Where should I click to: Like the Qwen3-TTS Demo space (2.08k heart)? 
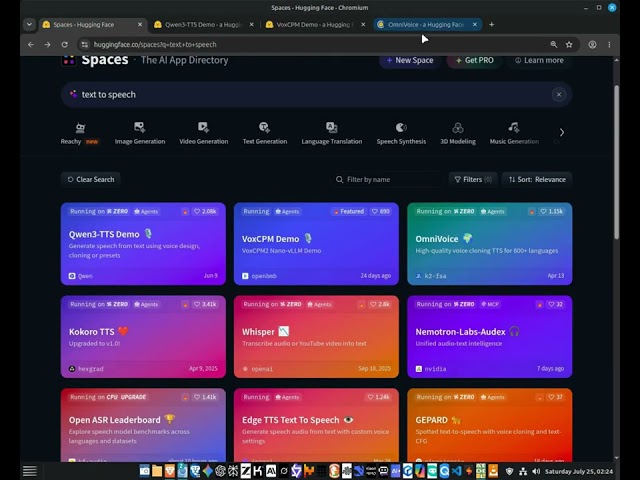(205, 211)
